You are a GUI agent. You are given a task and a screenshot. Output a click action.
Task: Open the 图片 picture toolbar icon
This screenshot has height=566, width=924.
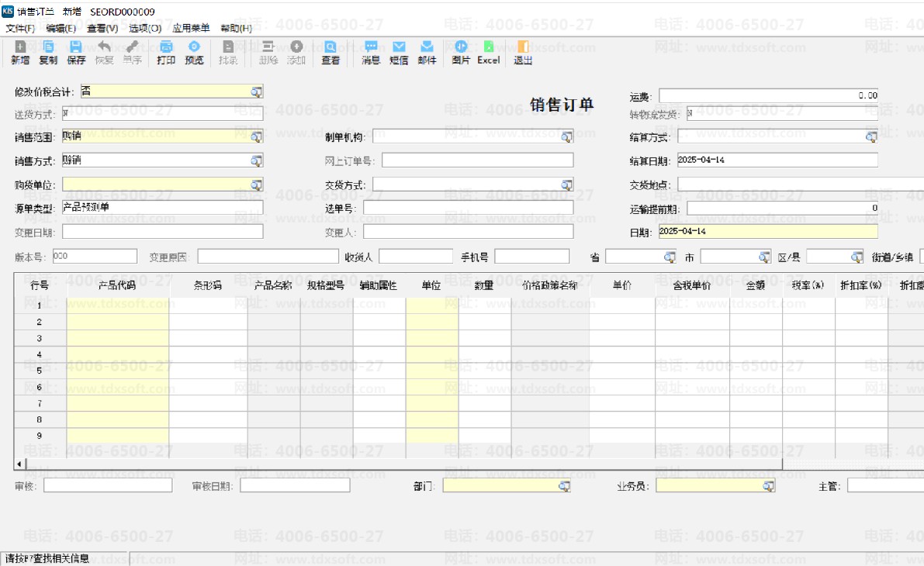point(461,53)
